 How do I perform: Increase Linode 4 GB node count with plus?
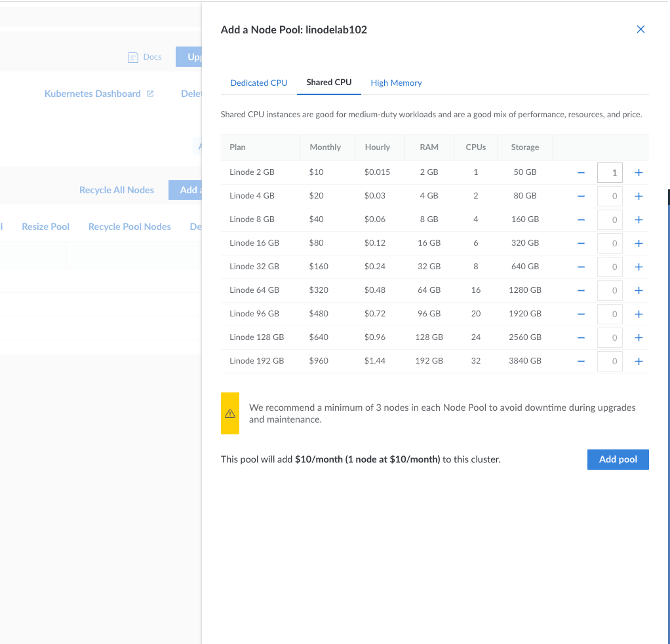pos(639,196)
